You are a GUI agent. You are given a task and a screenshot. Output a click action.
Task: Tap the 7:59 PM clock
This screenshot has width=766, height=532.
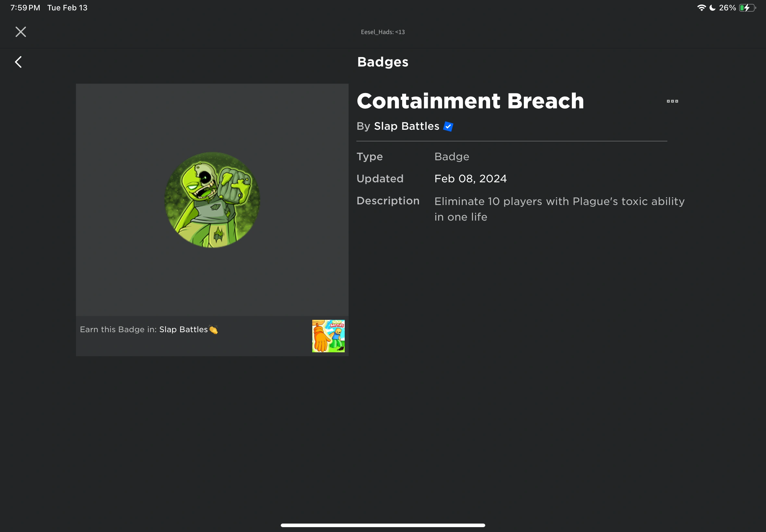tap(25, 8)
